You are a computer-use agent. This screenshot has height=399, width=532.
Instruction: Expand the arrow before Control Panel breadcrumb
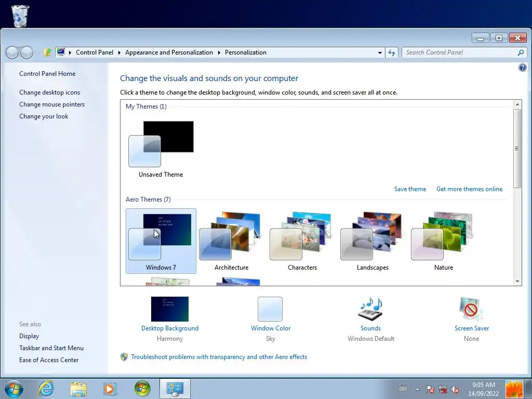(x=70, y=52)
